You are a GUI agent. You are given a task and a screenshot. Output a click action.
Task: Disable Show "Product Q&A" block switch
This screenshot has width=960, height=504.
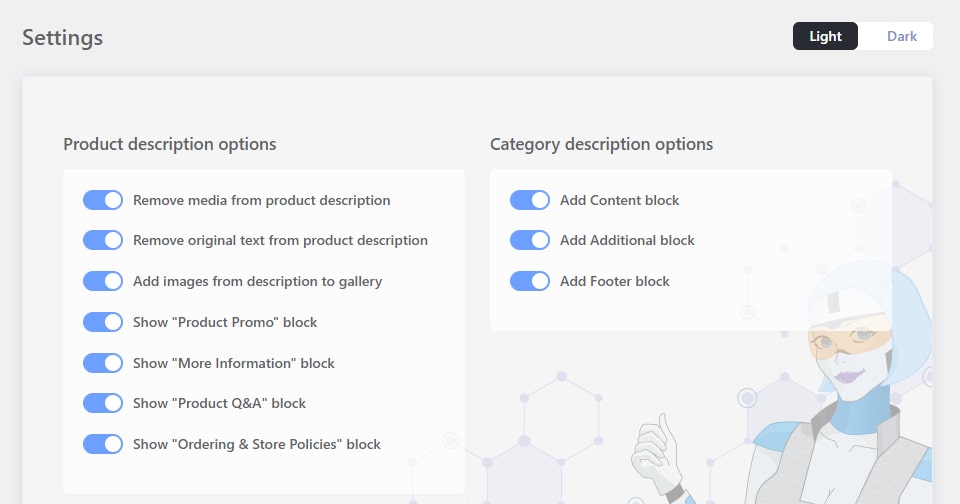103,403
